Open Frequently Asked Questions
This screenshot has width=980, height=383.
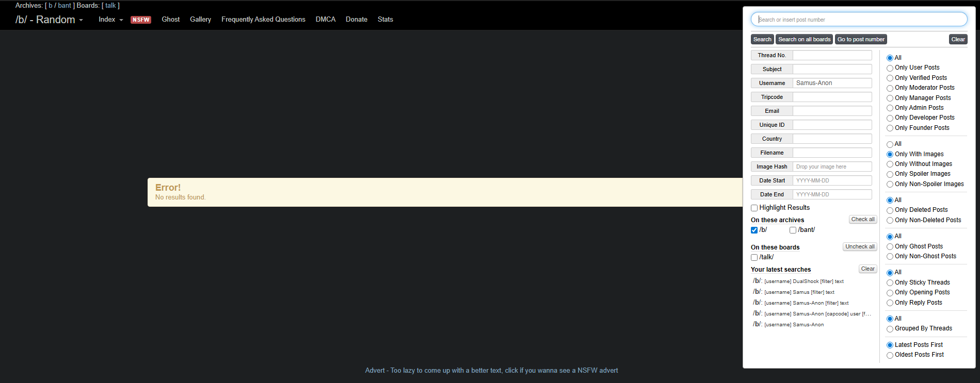(263, 20)
